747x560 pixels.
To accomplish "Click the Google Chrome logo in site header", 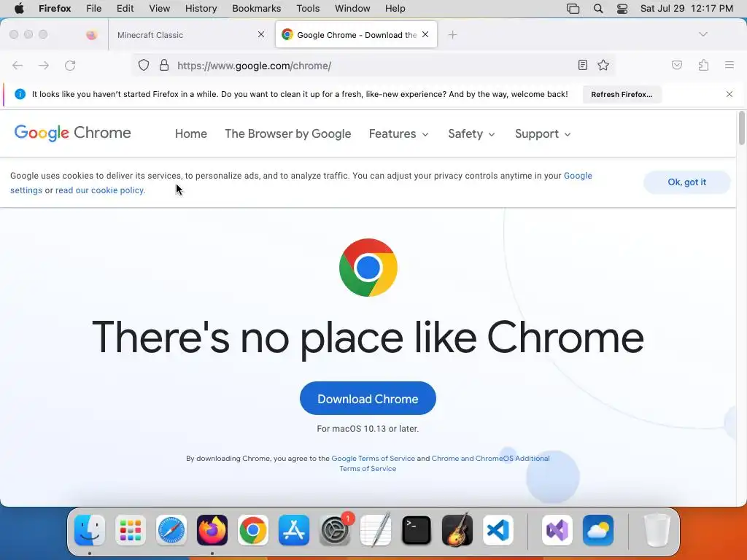I will click(72, 133).
